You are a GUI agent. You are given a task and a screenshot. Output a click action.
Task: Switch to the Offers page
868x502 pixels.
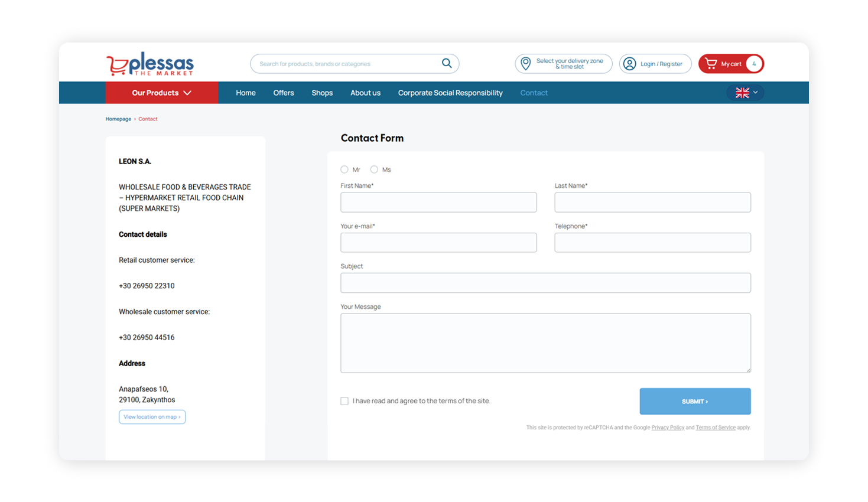coord(283,92)
